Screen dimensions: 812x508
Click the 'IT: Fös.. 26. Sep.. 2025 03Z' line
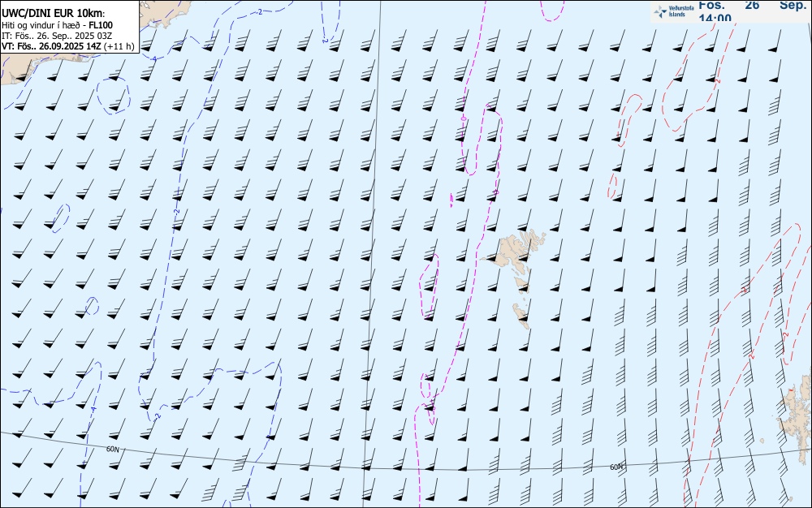click(x=57, y=36)
